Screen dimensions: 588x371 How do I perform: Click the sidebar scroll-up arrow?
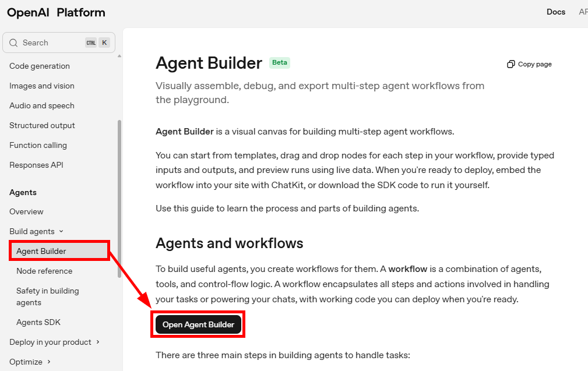coord(119,56)
